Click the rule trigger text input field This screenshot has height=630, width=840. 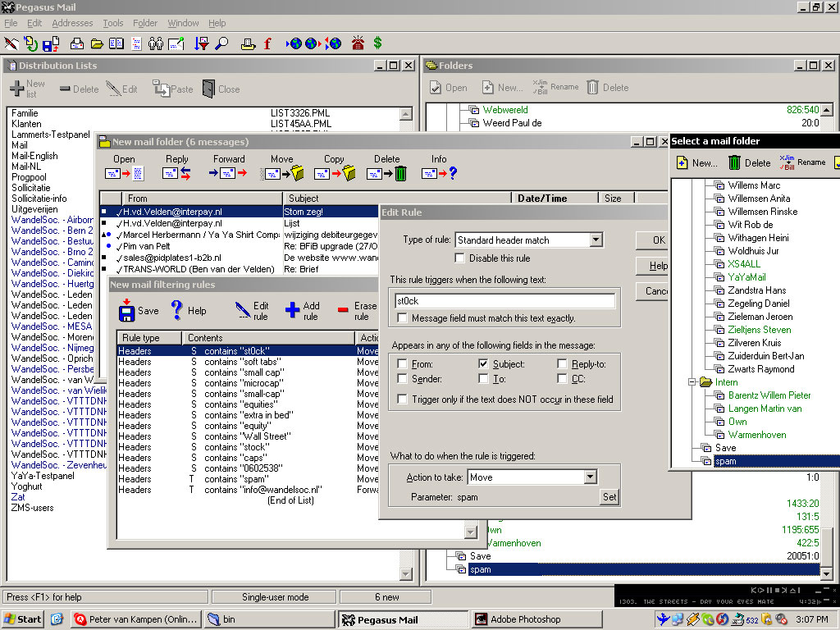coord(504,301)
